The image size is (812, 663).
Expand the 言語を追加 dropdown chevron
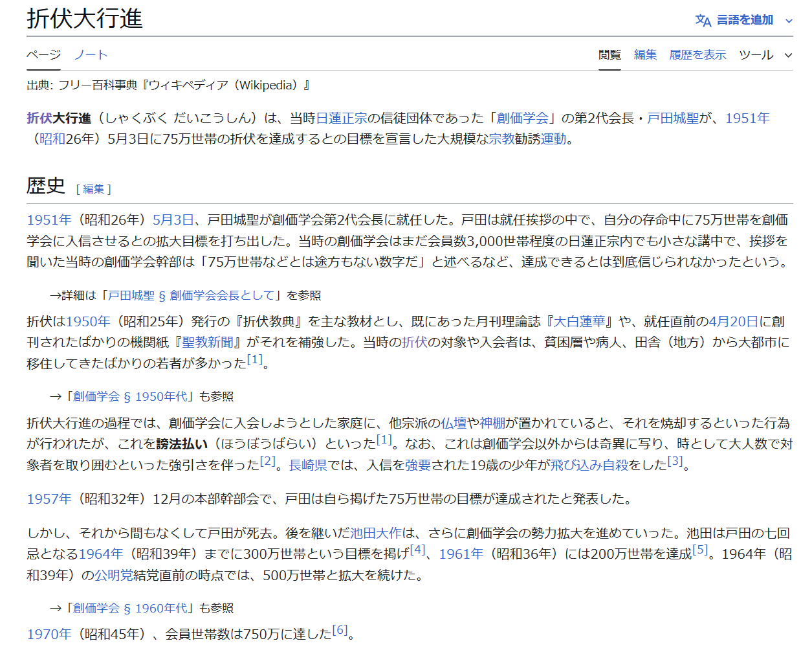[789, 21]
